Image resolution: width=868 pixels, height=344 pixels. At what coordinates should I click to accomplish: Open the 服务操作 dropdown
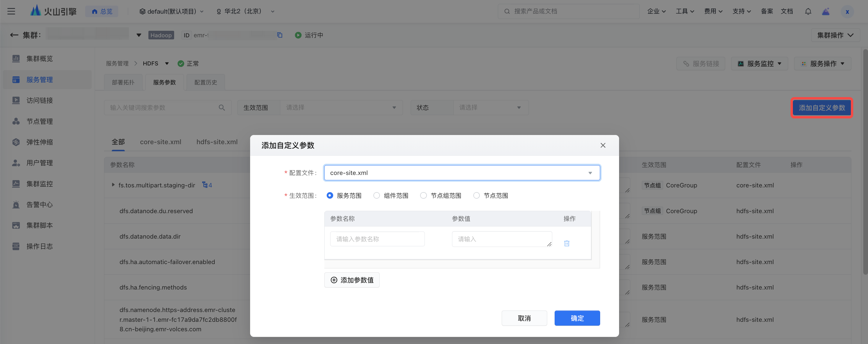coord(822,64)
